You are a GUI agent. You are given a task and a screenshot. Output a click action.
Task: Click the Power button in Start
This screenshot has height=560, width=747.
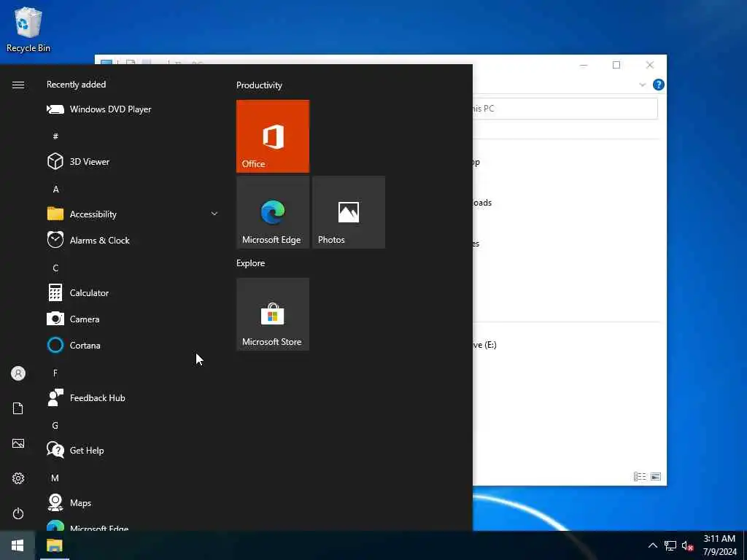pos(18,513)
